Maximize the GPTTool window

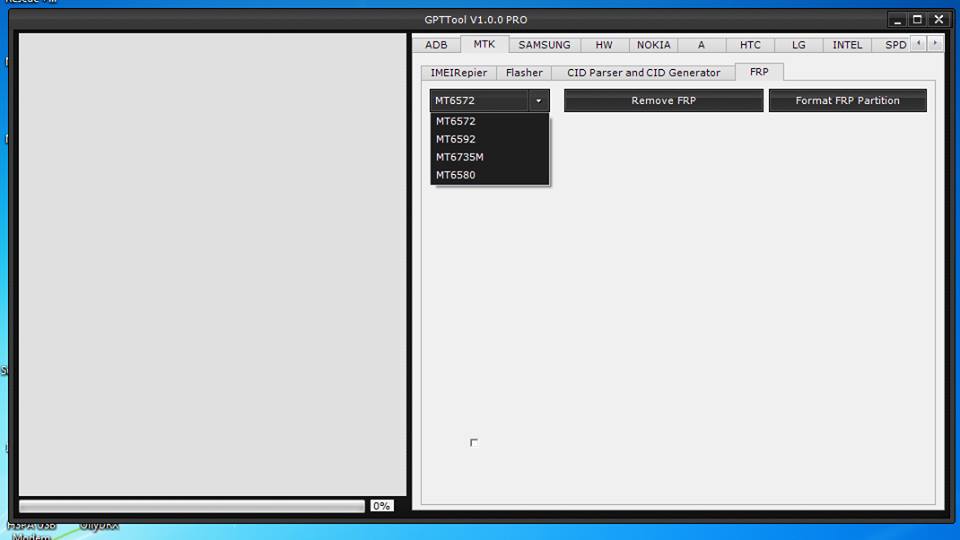[x=917, y=20]
